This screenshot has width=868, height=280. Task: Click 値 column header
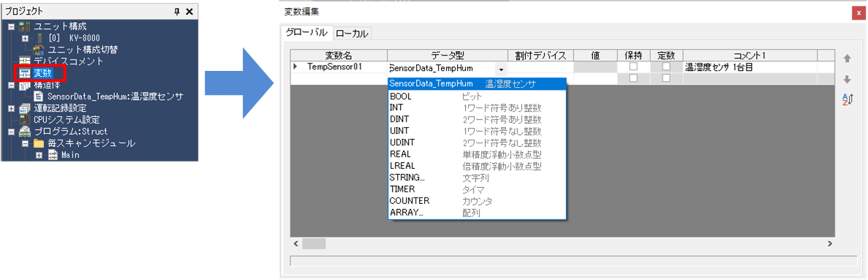(x=595, y=55)
